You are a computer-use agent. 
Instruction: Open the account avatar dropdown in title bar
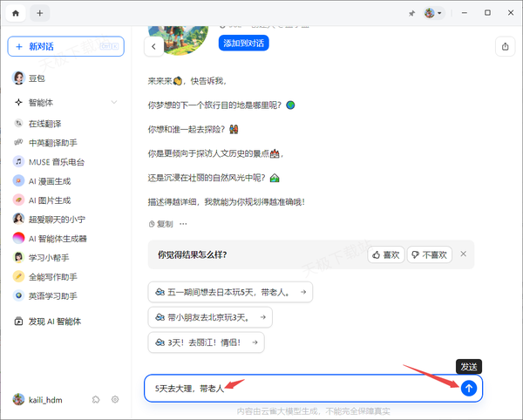coord(433,13)
